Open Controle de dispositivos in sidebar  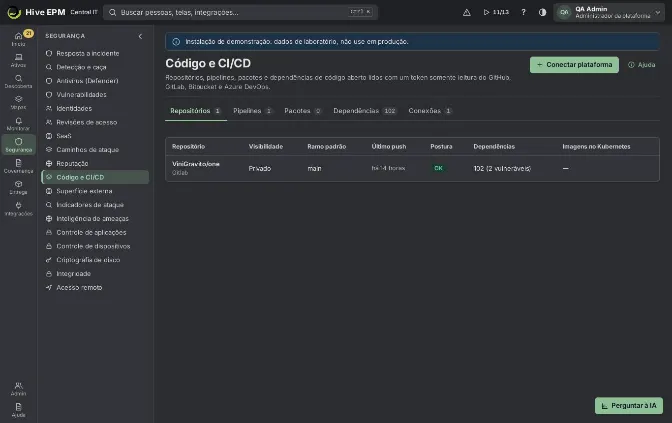point(95,246)
